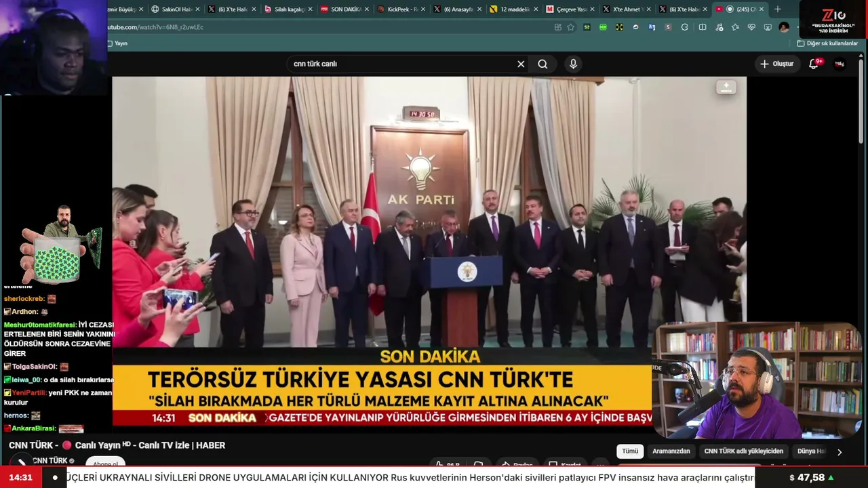
Task: Open the Diğer sık kullanılanlar bookmarks folder
Action: (x=827, y=43)
